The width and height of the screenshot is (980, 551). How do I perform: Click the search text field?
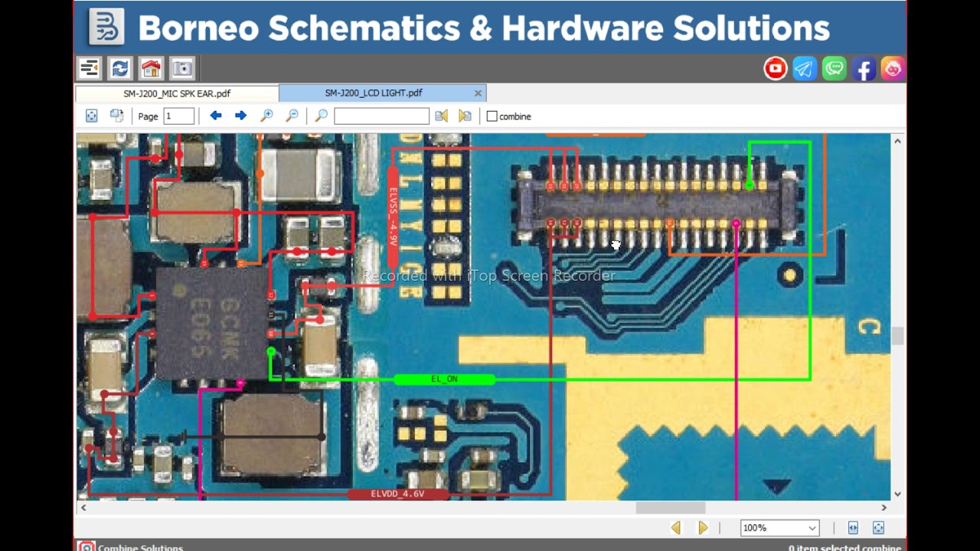381,116
